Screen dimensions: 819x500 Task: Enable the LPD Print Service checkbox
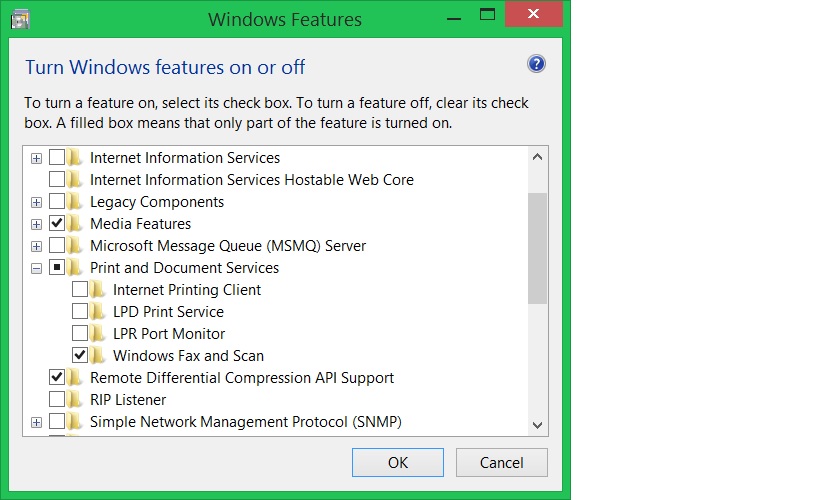(x=80, y=311)
